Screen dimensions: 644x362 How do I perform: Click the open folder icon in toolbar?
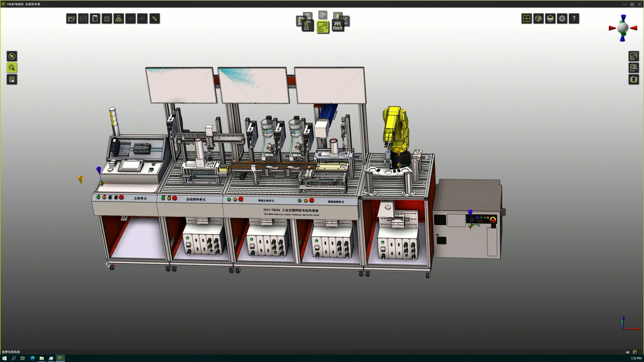click(x=71, y=19)
